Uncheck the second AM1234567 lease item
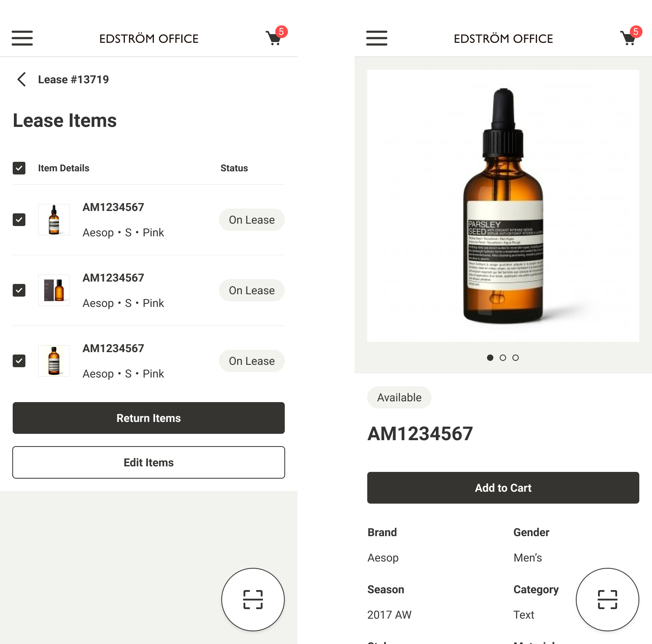This screenshot has height=644, width=652. click(x=19, y=290)
